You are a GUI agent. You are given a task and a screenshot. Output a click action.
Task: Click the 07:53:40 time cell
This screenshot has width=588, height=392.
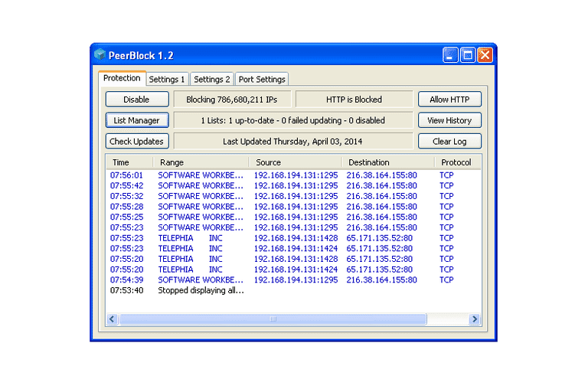click(x=127, y=290)
